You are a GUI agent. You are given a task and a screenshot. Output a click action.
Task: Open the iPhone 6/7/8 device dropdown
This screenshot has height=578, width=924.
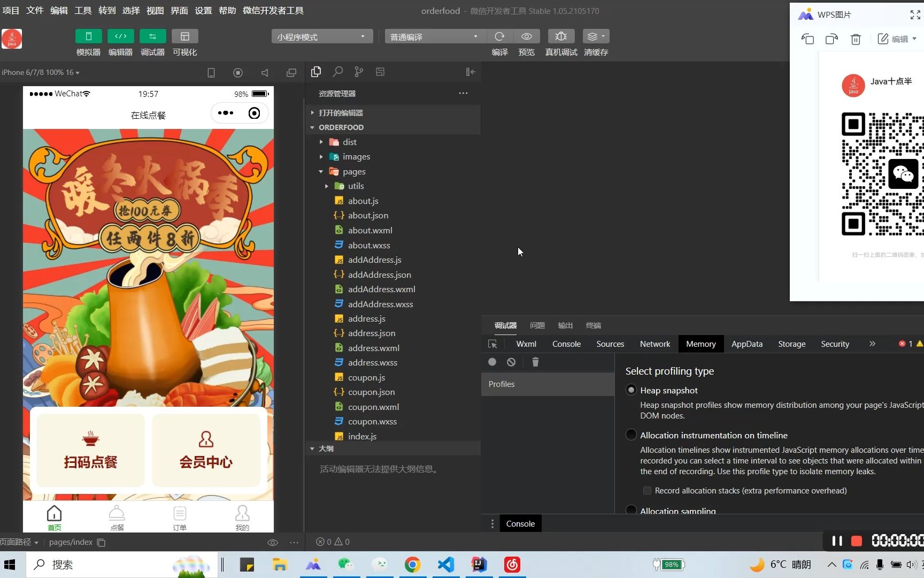40,72
